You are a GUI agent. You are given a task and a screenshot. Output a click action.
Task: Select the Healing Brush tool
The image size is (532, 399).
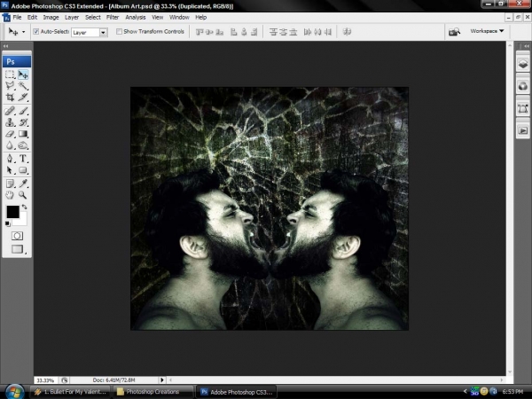pos(10,111)
